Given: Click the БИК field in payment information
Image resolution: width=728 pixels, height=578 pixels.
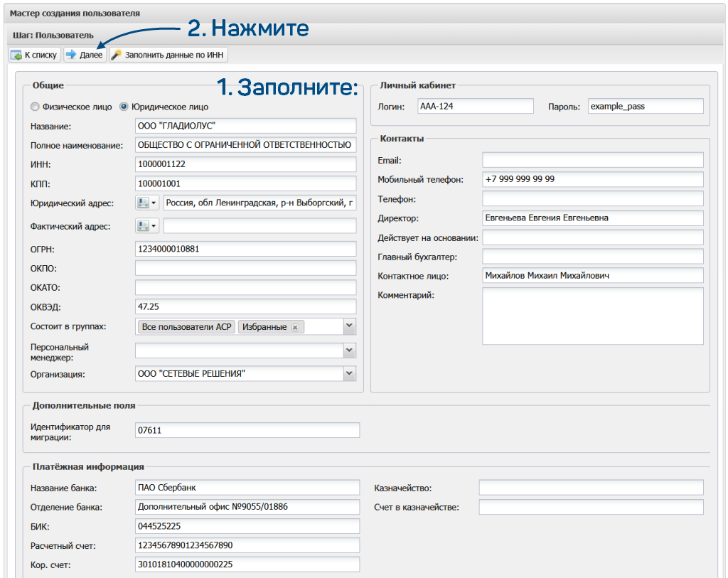Looking at the screenshot, I should pos(247,526).
